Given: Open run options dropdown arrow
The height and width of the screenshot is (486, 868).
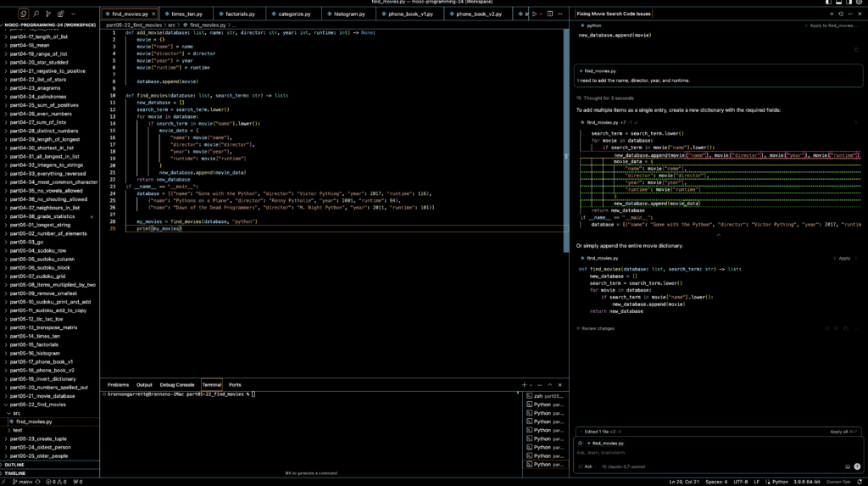Looking at the screenshot, I should pos(541,14).
